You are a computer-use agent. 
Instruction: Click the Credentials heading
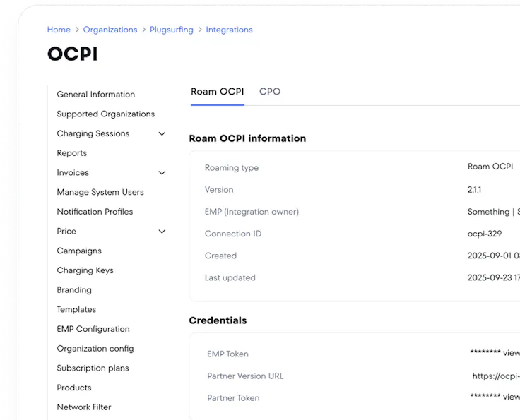(x=218, y=320)
